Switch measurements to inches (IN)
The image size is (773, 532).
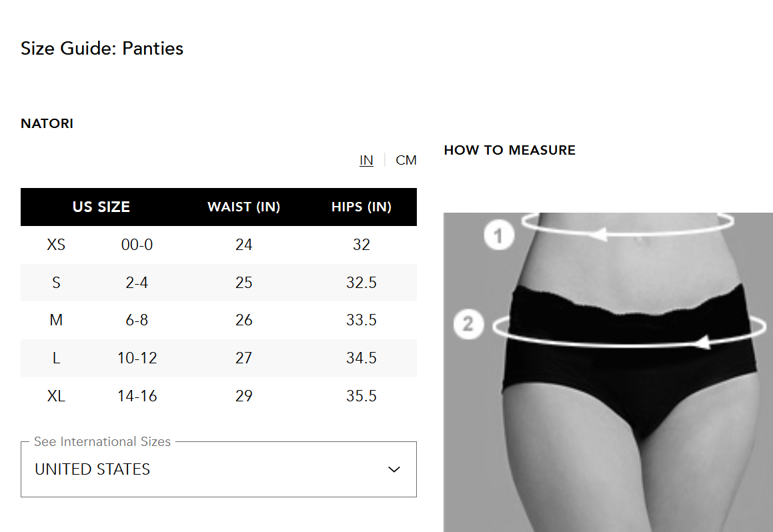[366, 161]
